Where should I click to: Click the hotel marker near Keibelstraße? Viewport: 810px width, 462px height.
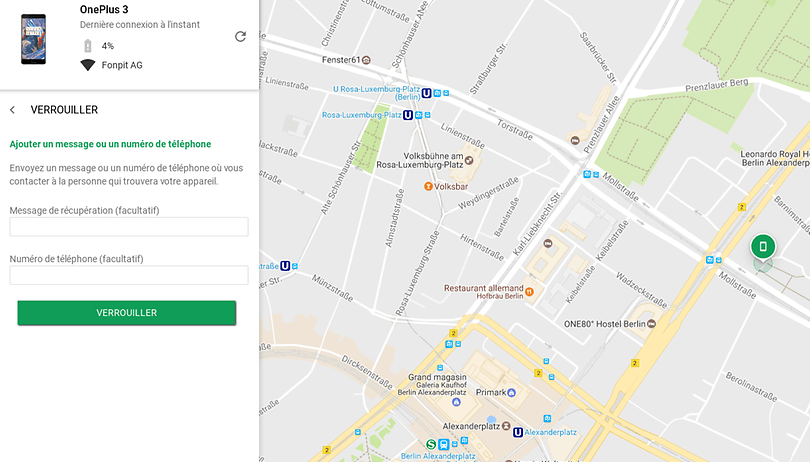548,243
